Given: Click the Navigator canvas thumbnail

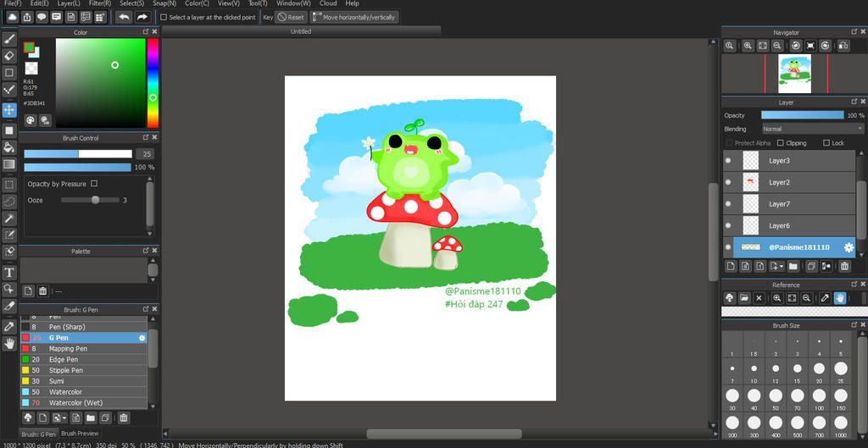Looking at the screenshot, I should 794,74.
